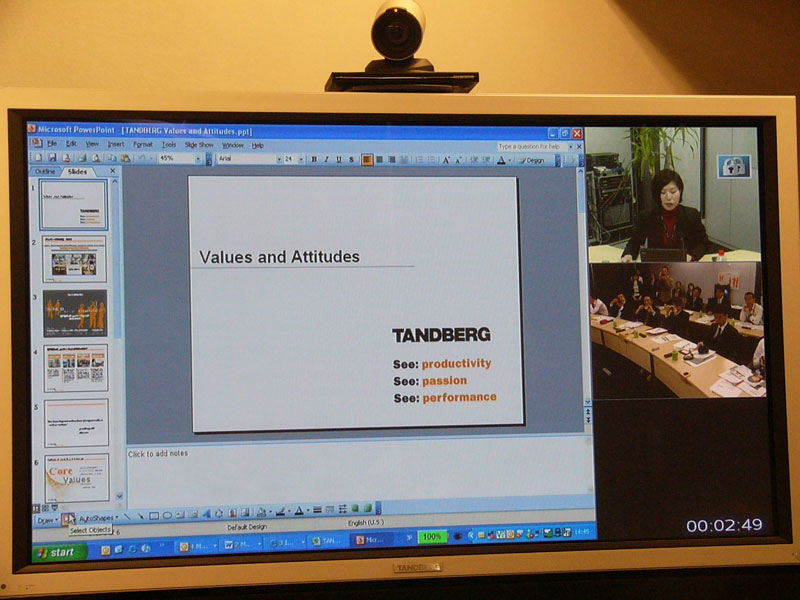
Task: Open the Help menu
Action: coord(258,145)
